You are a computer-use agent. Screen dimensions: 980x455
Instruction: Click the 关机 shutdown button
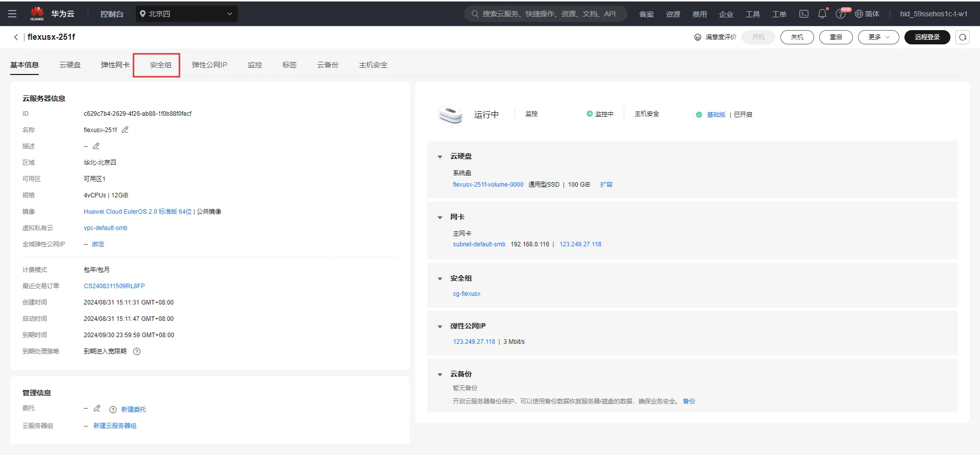click(x=797, y=37)
